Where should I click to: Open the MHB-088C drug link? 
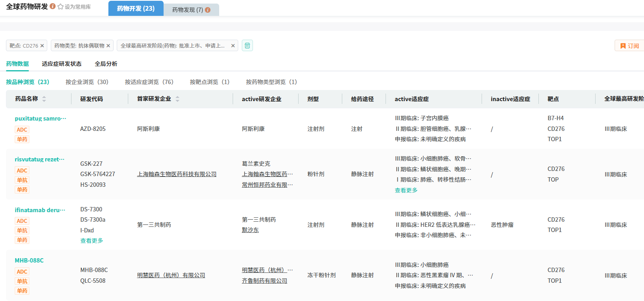pos(29,261)
